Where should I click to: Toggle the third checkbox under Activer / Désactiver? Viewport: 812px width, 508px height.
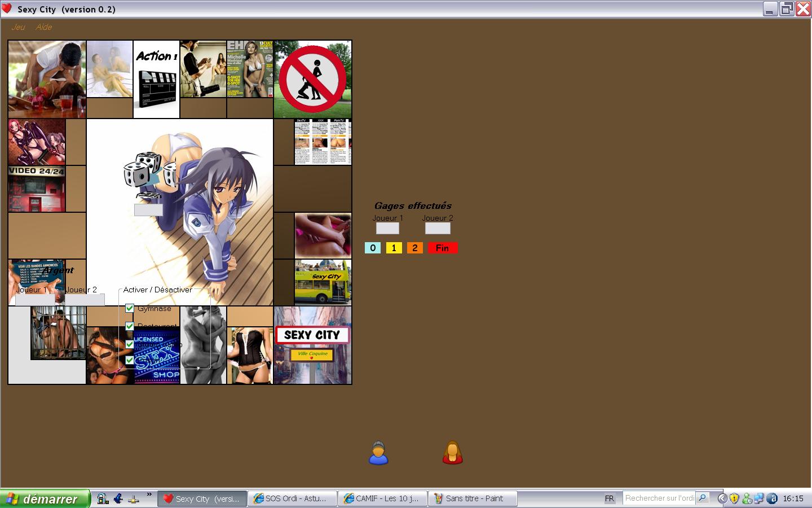[x=130, y=344]
